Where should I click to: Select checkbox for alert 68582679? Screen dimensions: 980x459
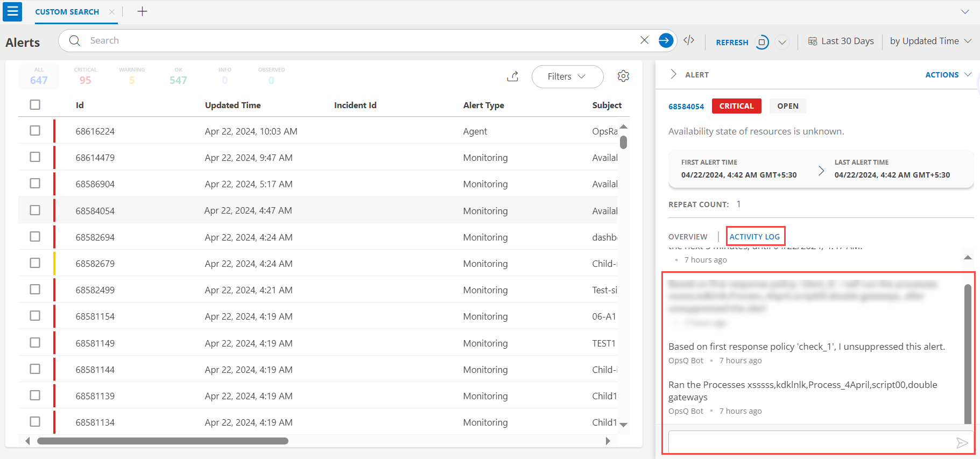click(35, 263)
